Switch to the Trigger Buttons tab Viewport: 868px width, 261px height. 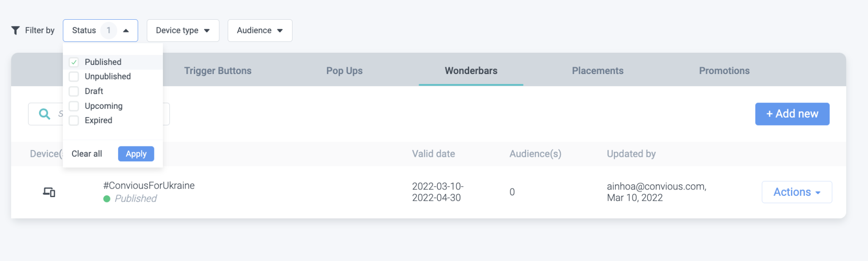pyautogui.click(x=218, y=71)
